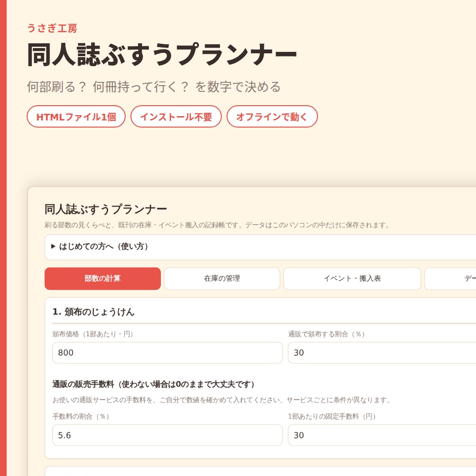Click the 通販で頒布する割合 field showing 30
This screenshot has width=476, height=476.
pos(382,352)
